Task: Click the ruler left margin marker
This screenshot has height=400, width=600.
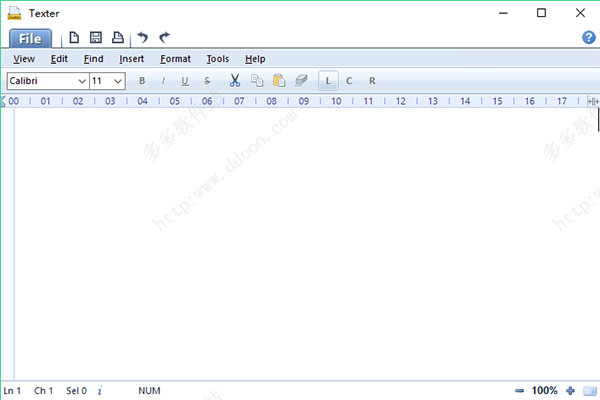Action: coord(3,101)
